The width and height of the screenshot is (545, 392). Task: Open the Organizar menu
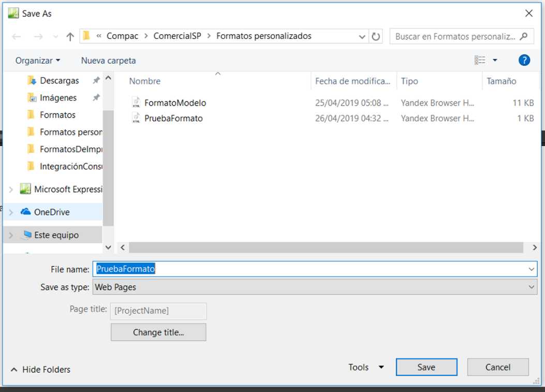(36, 60)
